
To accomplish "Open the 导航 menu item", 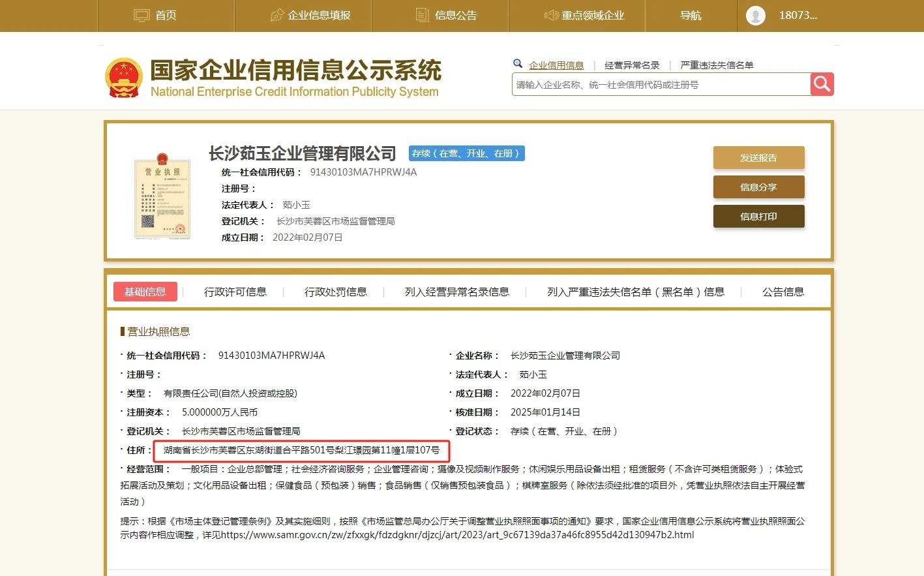I will 691,15.
